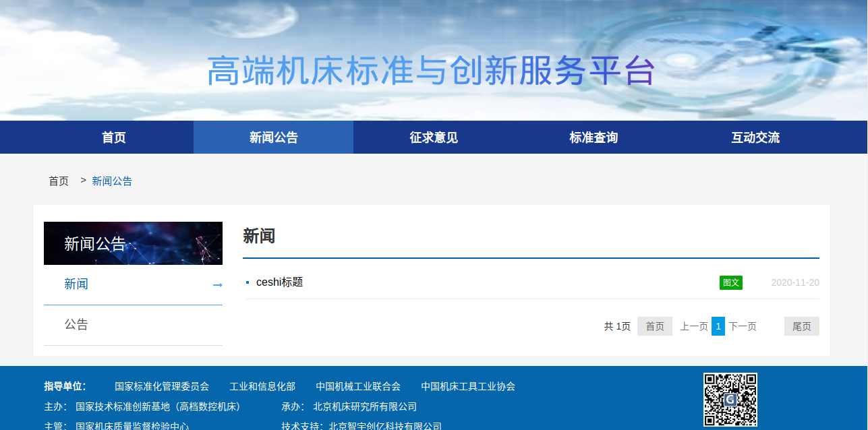The height and width of the screenshot is (430, 868).
Task: Go to 征求意见 in the navigation bar
Action: tap(434, 137)
